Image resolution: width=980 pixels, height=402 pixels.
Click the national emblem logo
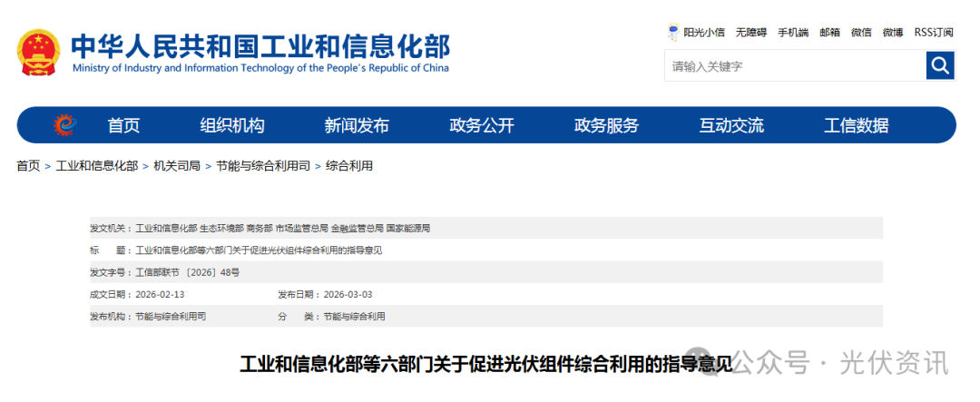click(38, 53)
